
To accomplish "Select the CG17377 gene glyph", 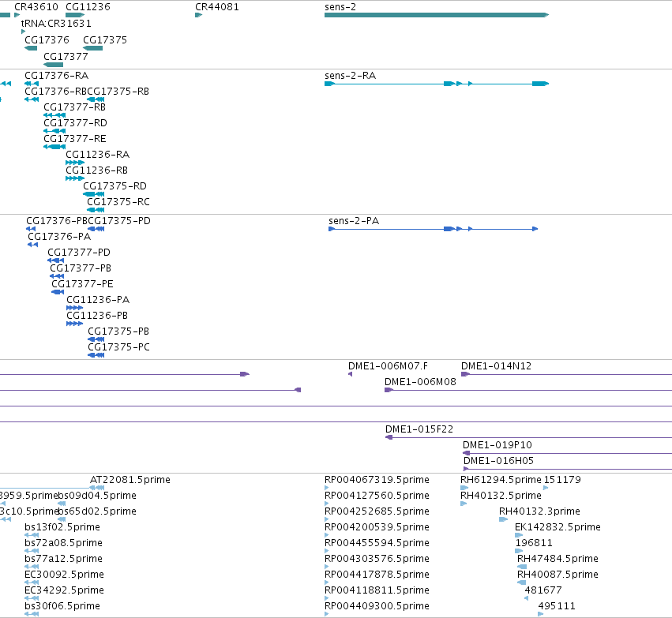I will point(53,65).
